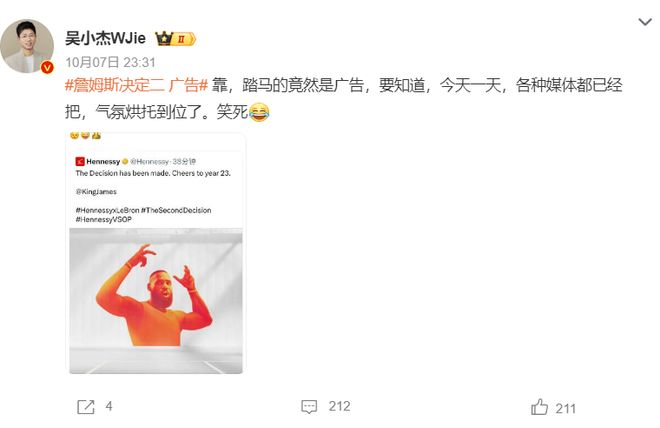Viewport: 660px width, 428px height.
Task: Click the @KingJames mention in the image
Action: click(96, 192)
